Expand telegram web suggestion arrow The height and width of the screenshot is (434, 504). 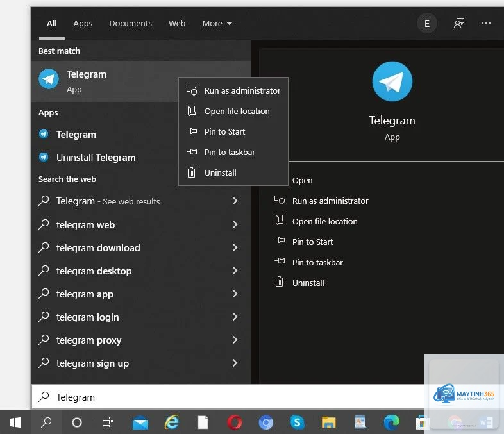coord(235,224)
